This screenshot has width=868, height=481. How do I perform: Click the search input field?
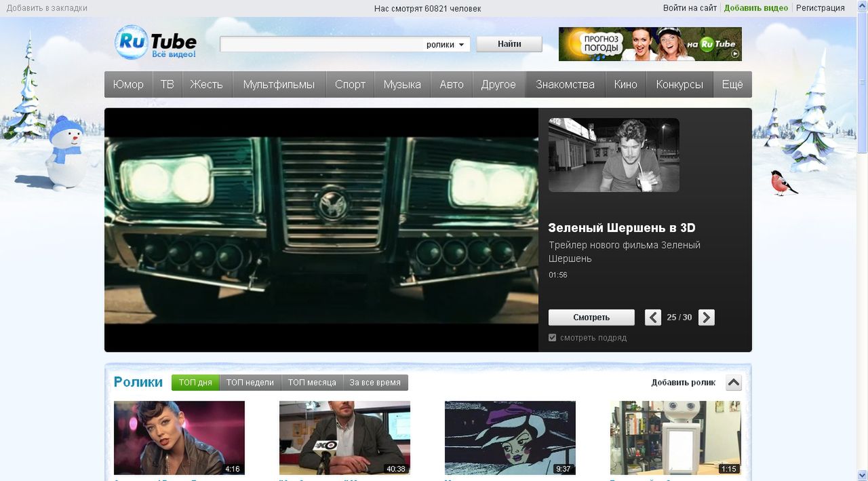point(321,45)
